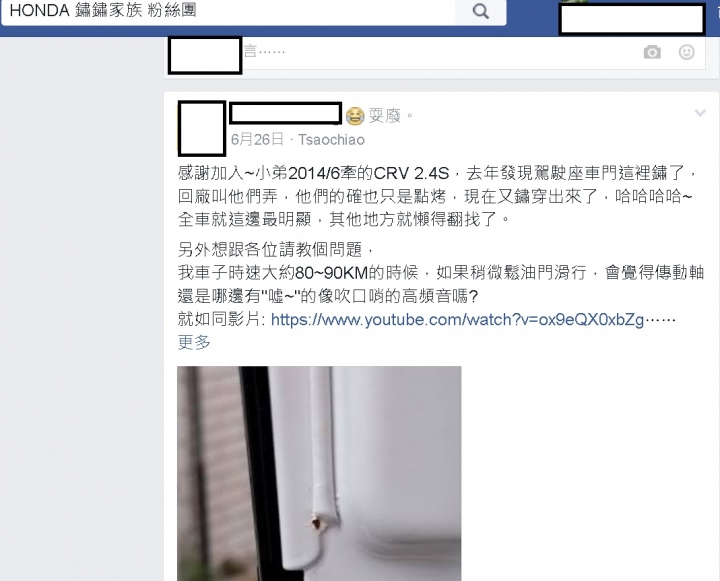Open the poster's profile picture
This screenshot has width=720, height=581.
pos(202,129)
